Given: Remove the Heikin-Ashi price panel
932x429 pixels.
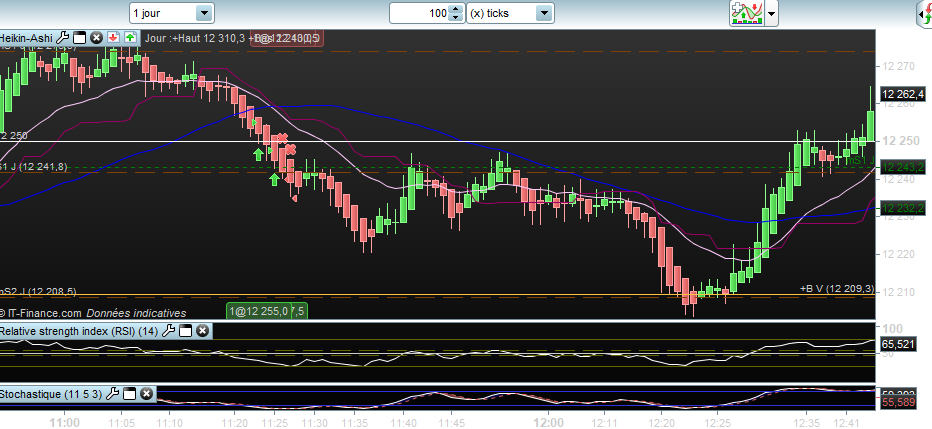Looking at the screenshot, I should coord(96,38).
